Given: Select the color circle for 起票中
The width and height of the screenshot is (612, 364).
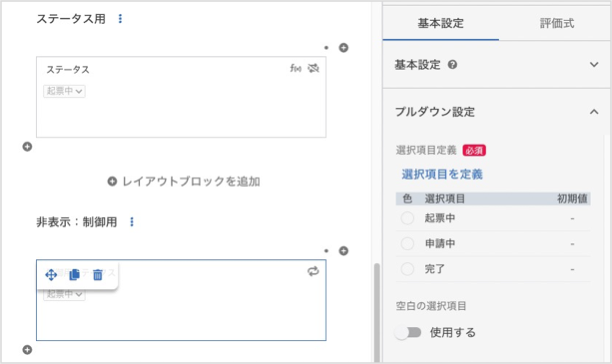Looking at the screenshot, I should point(407,218).
